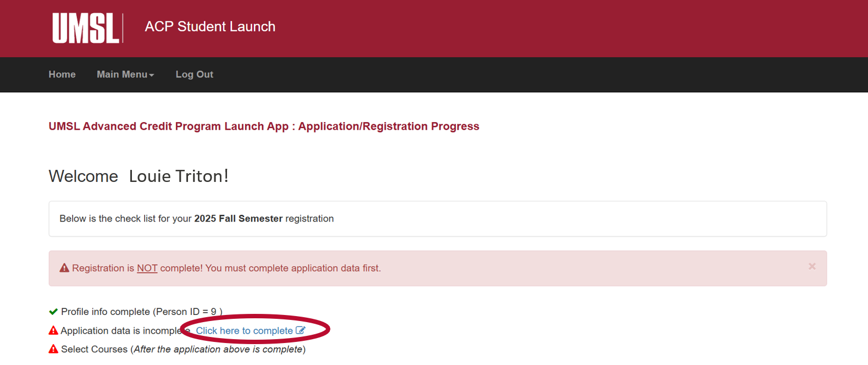The height and width of the screenshot is (365, 868).
Task: Click the red warning icon beside Application data
Action: click(x=53, y=330)
